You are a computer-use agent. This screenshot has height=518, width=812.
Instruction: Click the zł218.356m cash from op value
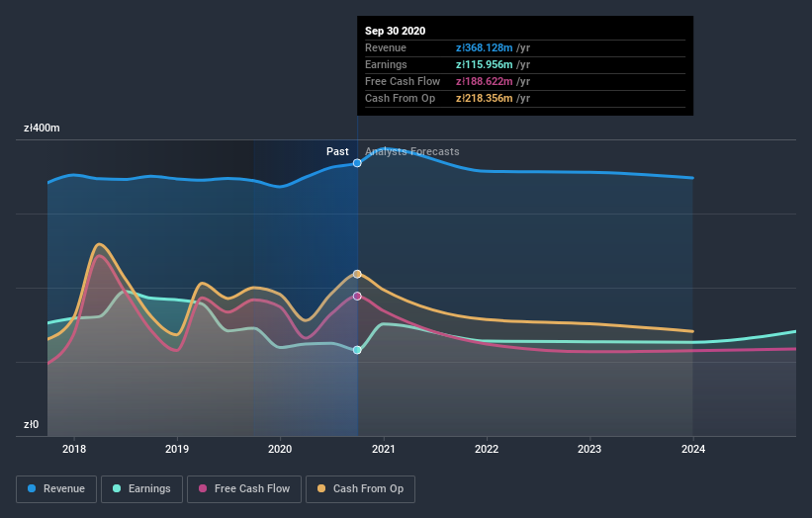click(x=485, y=98)
